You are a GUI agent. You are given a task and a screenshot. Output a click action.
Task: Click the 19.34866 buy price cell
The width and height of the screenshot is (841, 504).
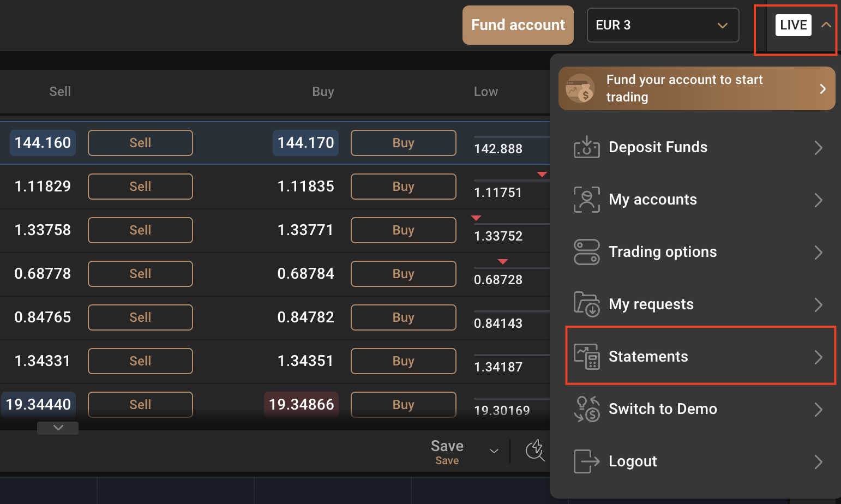click(x=301, y=405)
